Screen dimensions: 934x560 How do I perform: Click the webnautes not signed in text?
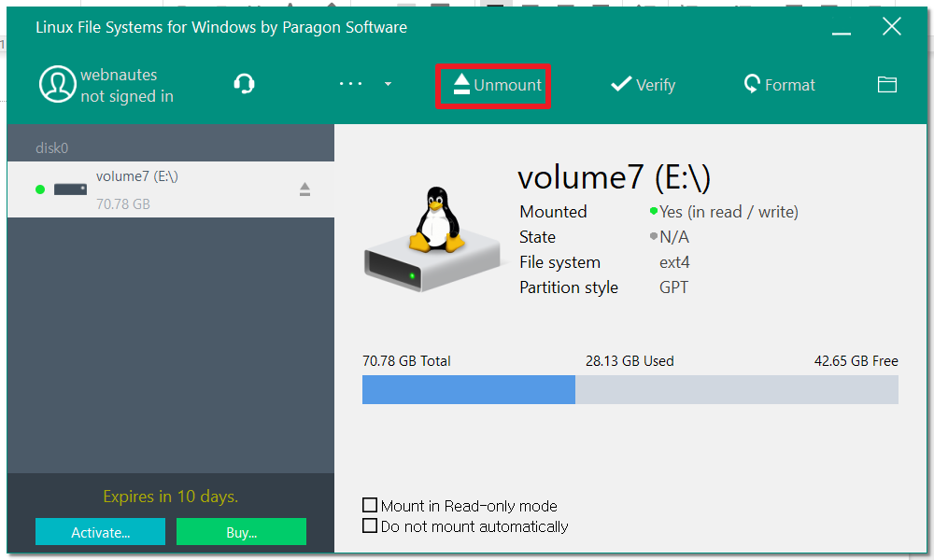click(127, 85)
